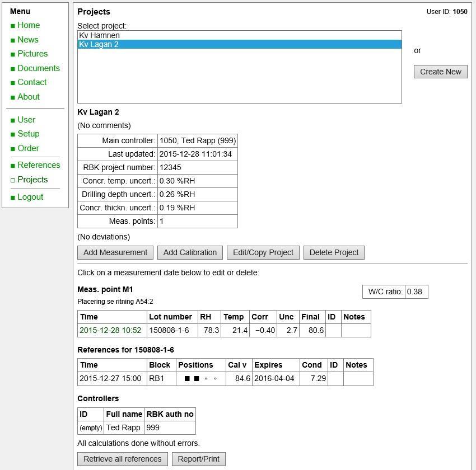Select Kv Hamnen in the project list

(240, 35)
